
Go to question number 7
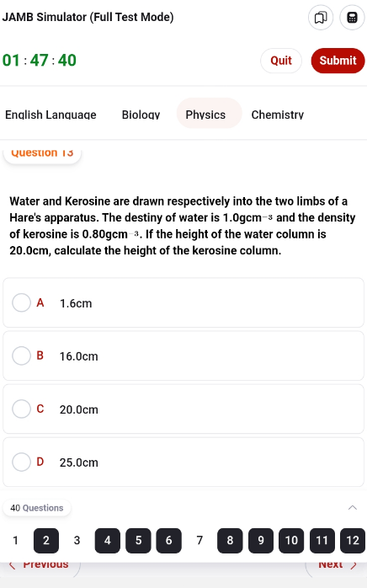199,540
